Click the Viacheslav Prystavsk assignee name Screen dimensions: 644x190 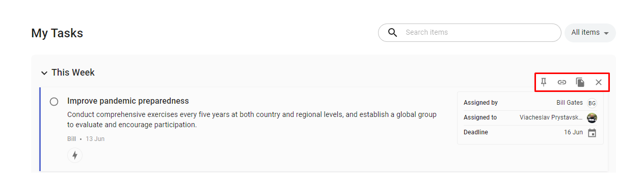click(x=551, y=117)
